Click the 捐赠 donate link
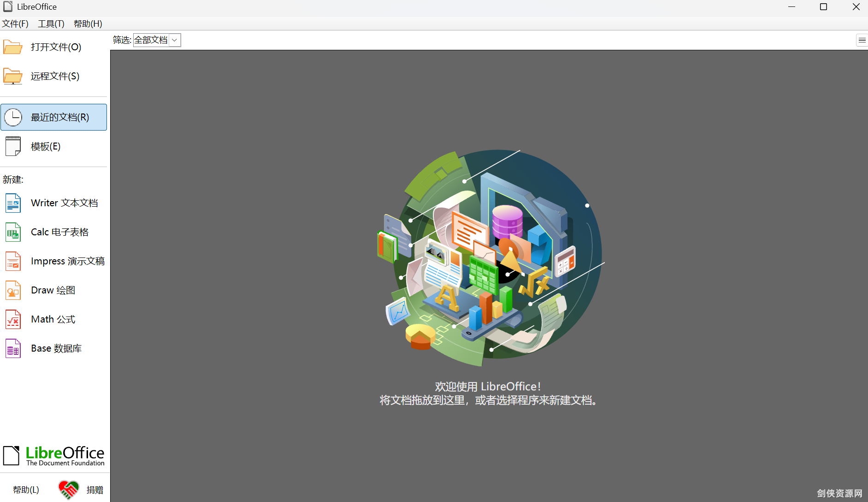This screenshot has height=502, width=868. click(95, 489)
